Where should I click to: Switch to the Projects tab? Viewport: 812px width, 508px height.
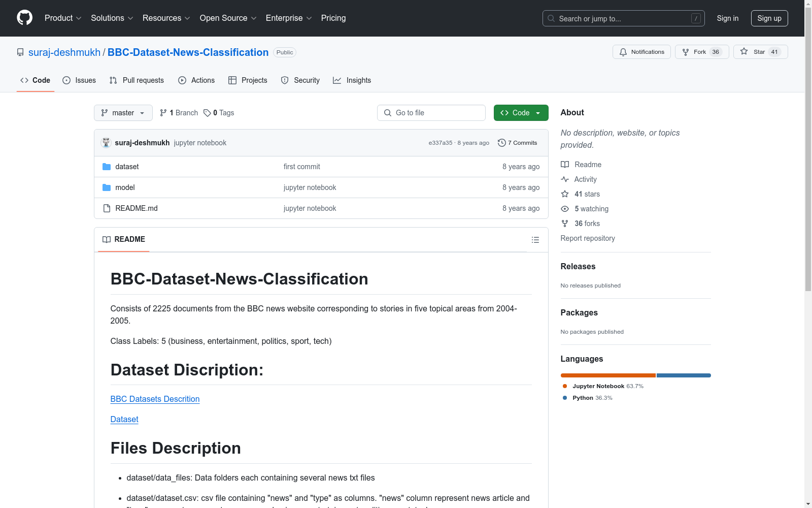(x=248, y=80)
